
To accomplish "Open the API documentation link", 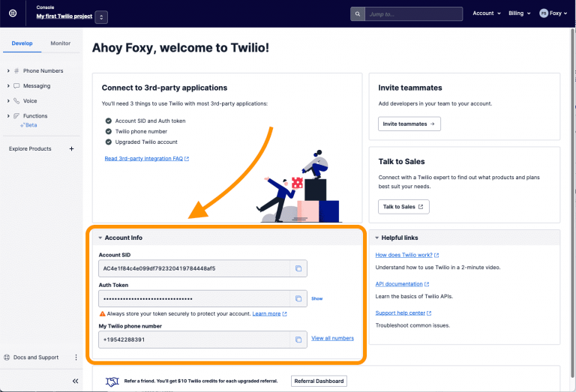I will click(x=401, y=284).
